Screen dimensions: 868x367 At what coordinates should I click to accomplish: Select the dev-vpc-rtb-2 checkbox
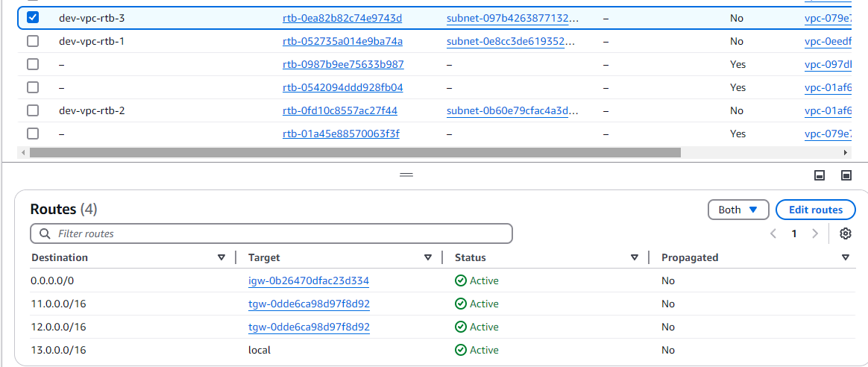[33, 110]
